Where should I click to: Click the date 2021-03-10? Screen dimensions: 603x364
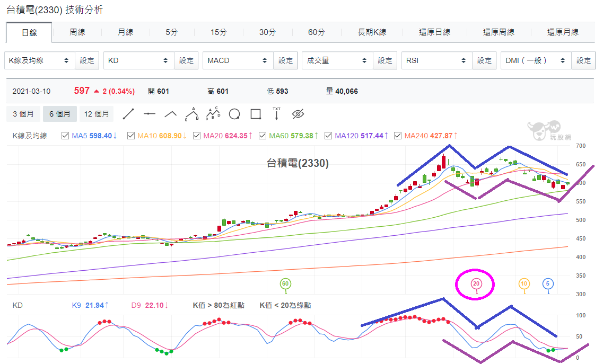click(x=31, y=91)
